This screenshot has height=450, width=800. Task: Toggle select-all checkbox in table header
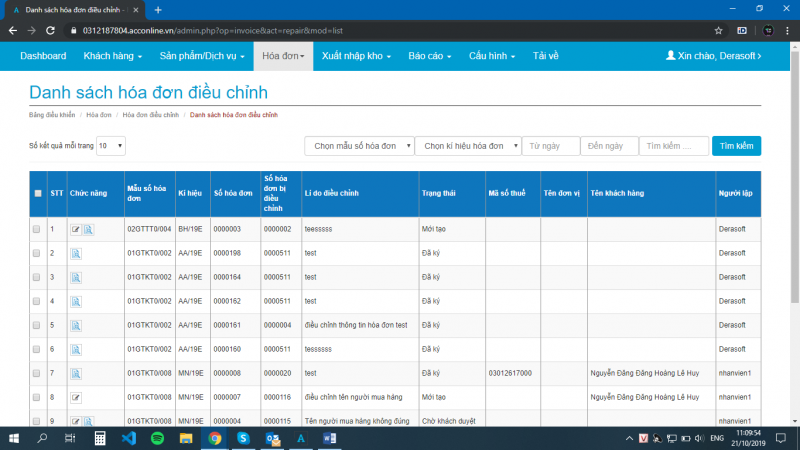[38, 193]
